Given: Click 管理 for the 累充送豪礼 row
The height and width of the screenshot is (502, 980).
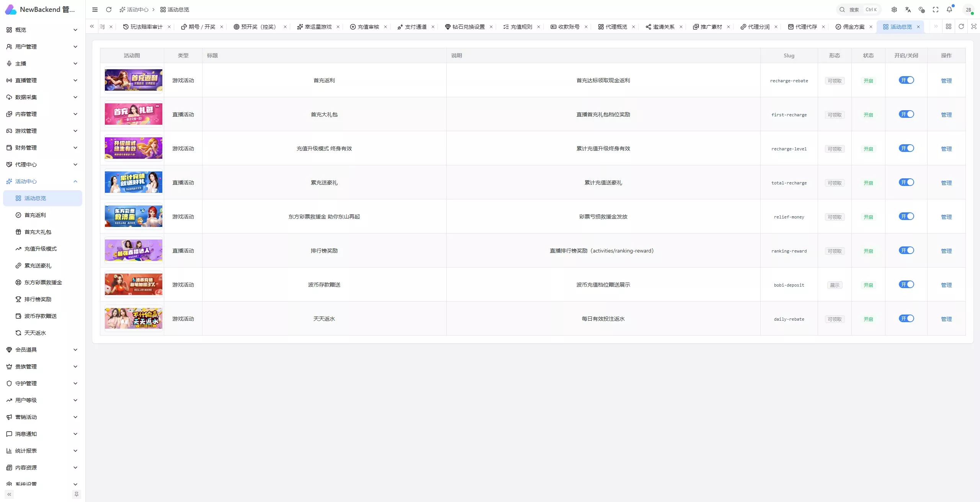Looking at the screenshot, I should coord(946,183).
